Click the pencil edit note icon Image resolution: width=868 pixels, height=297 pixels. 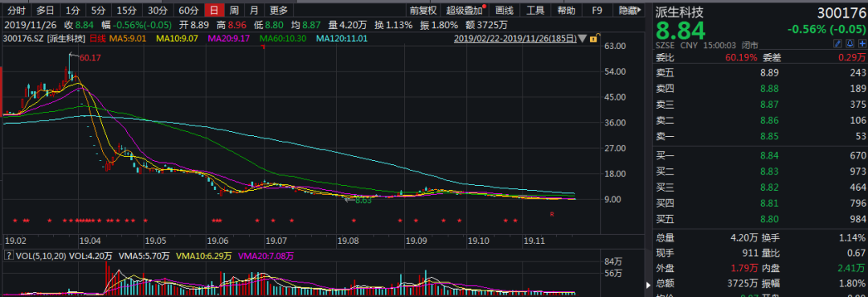coord(838,44)
